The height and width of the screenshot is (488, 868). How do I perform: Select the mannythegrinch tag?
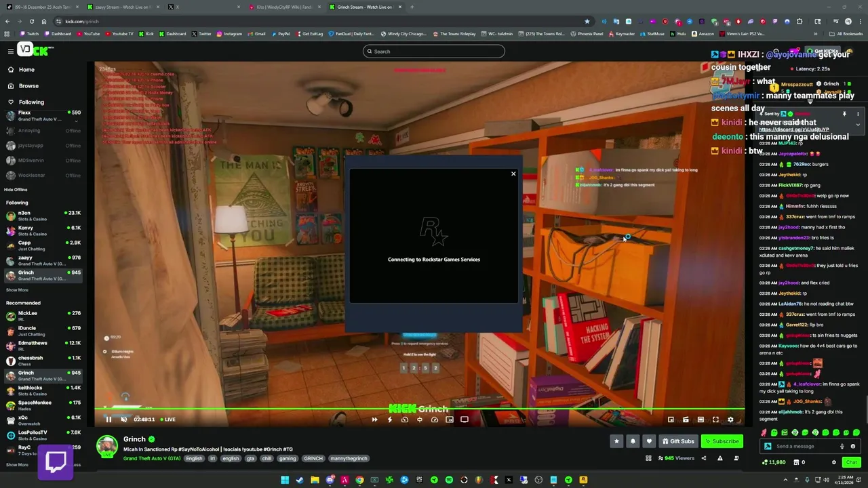click(349, 458)
